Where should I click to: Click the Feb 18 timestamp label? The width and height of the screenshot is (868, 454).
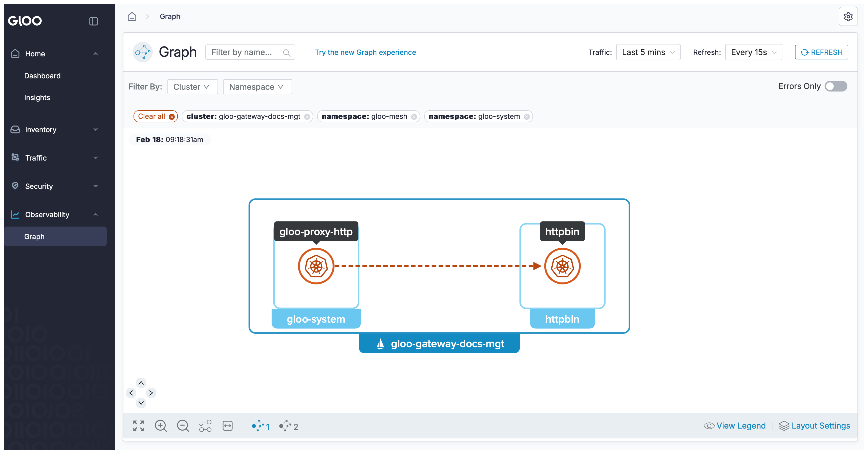pos(170,140)
